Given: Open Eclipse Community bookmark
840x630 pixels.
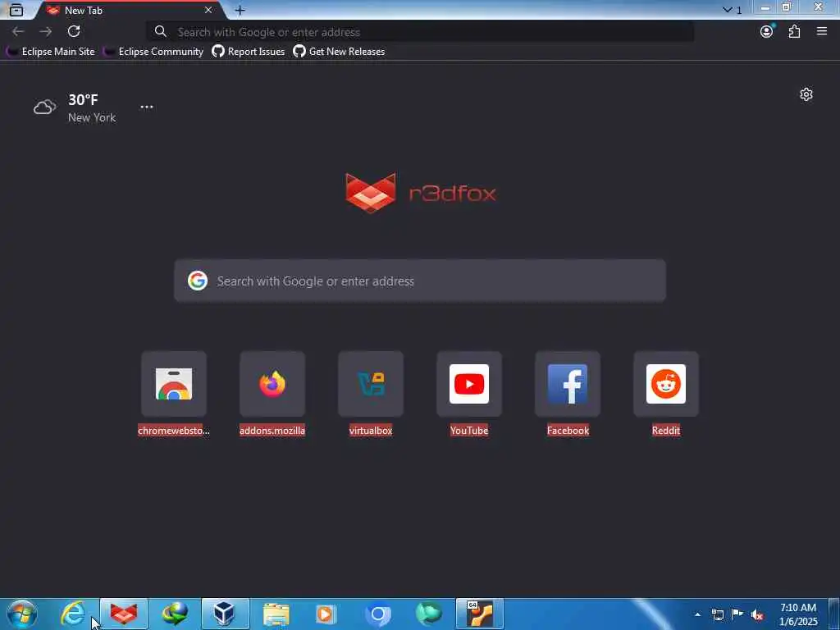Looking at the screenshot, I should coord(153,52).
